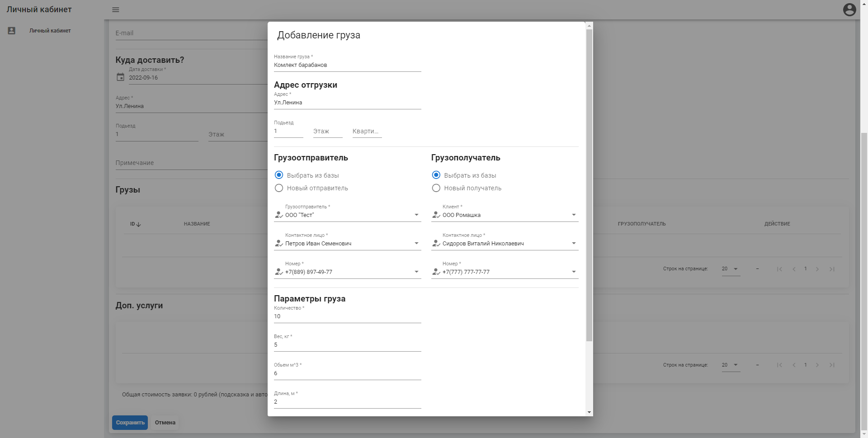
Task: Go to previous page of Грузы table
Action: (x=794, y=269)
